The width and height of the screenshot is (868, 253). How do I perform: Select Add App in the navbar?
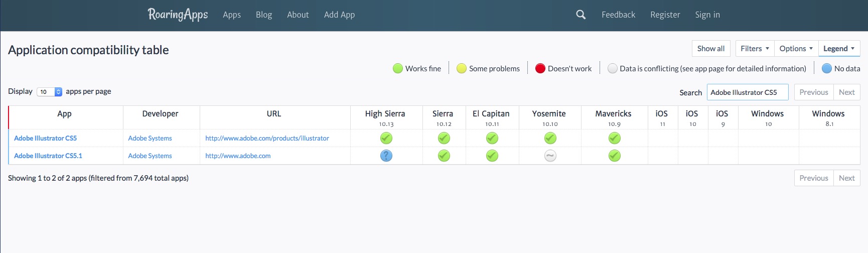339,15
